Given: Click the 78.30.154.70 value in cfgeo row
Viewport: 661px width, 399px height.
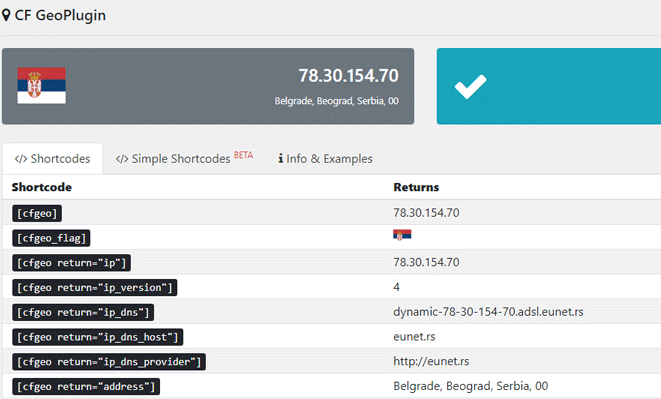Looking at the screenshot, I should click(426, 213).
